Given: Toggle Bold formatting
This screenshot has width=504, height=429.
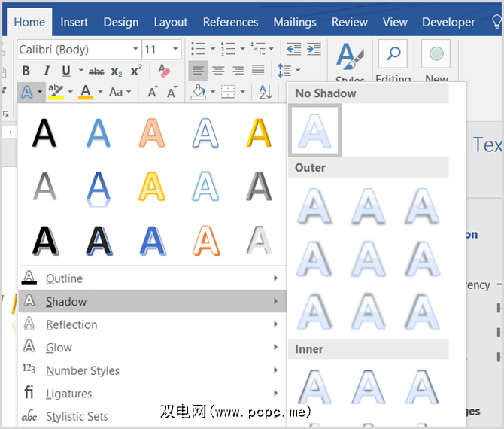Looking at the screenshot, I should point(26,71).
